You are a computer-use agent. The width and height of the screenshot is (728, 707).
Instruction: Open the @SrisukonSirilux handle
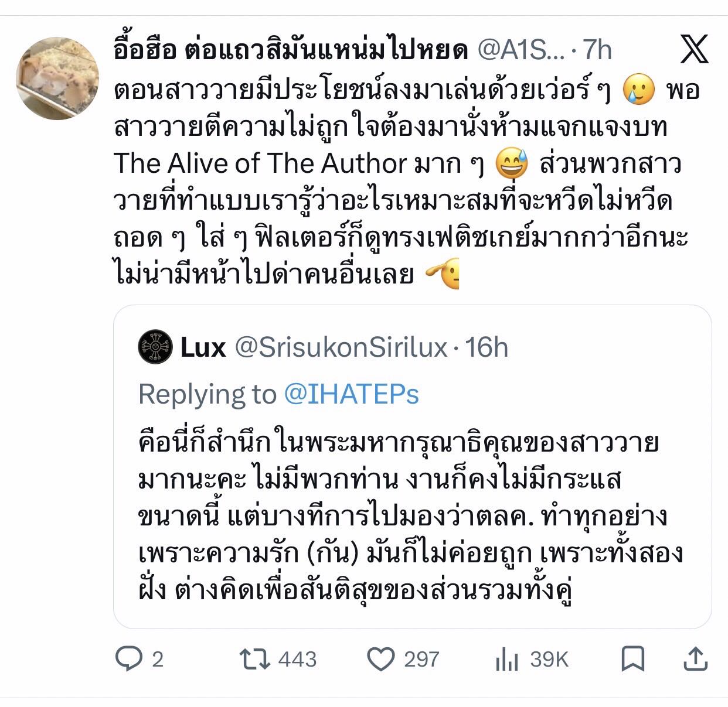pos(341,347)
